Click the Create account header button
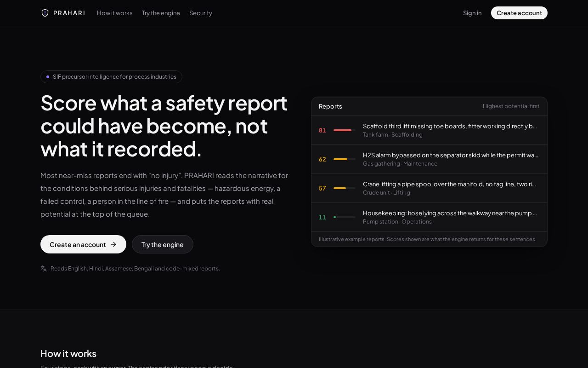The width and height of the screenshot is (588, 368). tap(519, 13)
